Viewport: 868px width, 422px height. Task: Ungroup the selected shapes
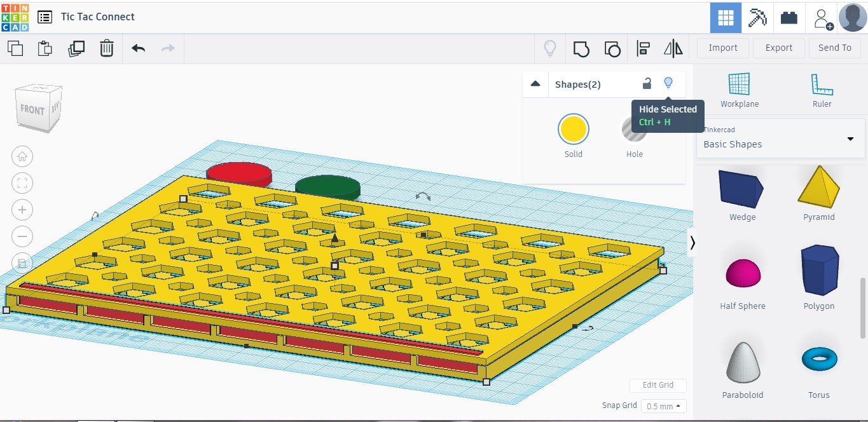tap(612, 48)
